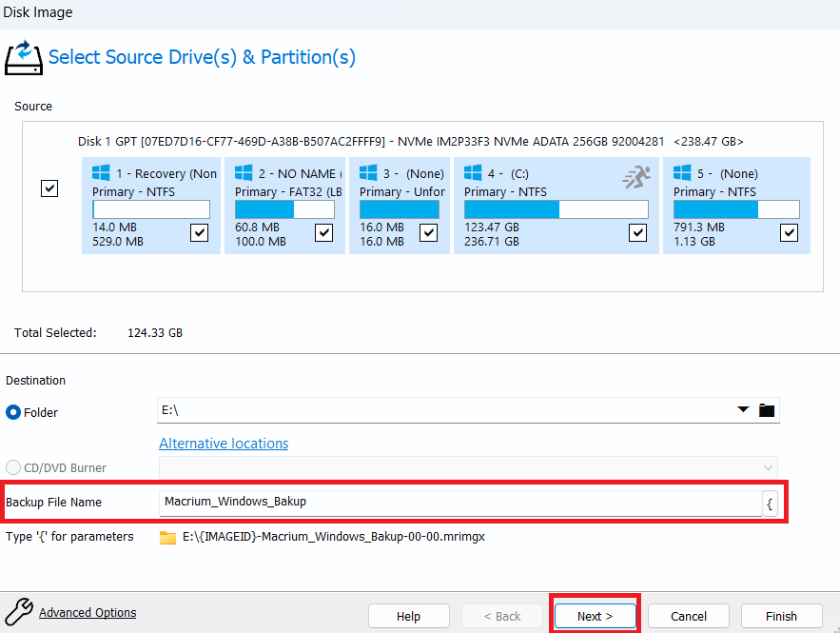Click the Total Selected '124.33 GB' value
This screenshot has width=840, height=633.
[155, 333]
